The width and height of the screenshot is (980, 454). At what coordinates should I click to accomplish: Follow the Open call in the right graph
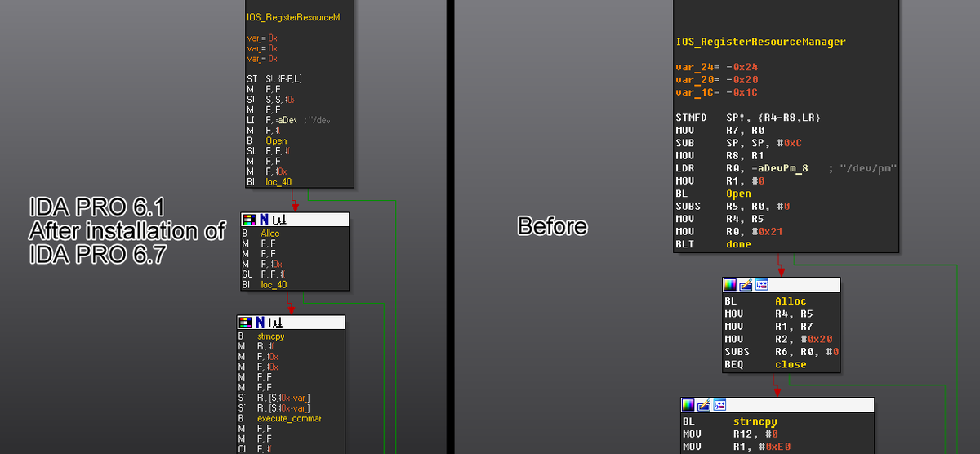pos(739,194)
